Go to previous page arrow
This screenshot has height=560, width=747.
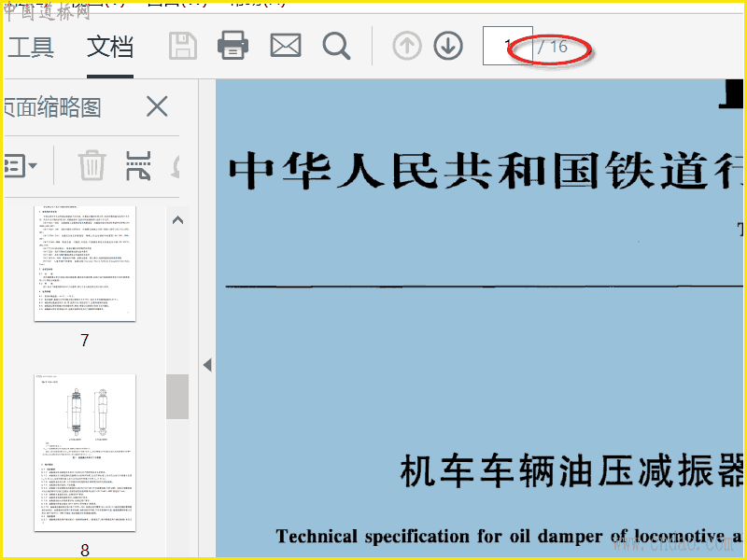click(407, 46)
